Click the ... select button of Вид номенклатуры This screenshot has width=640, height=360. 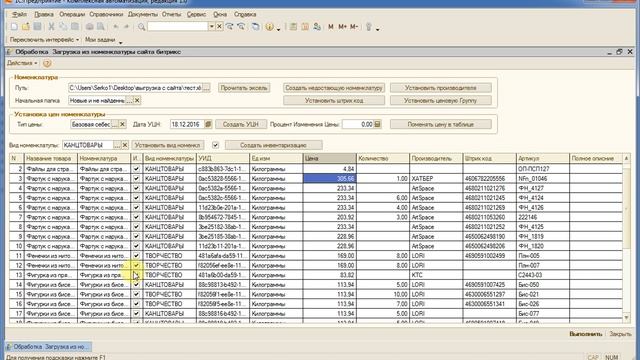(x=117, y=145)
